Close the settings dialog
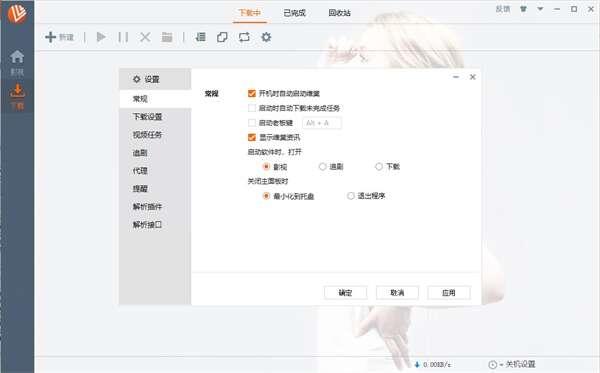Viewport: 600px width, 373px height. (473, 77)
